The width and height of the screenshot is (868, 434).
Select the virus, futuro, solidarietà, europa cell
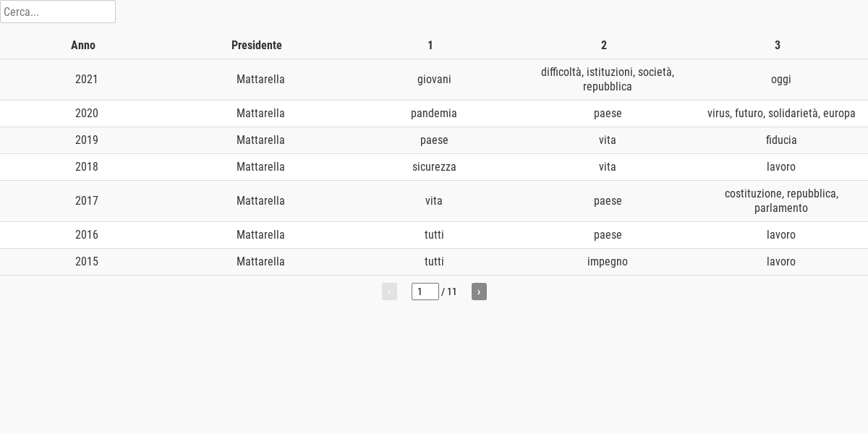click(781, 114)
